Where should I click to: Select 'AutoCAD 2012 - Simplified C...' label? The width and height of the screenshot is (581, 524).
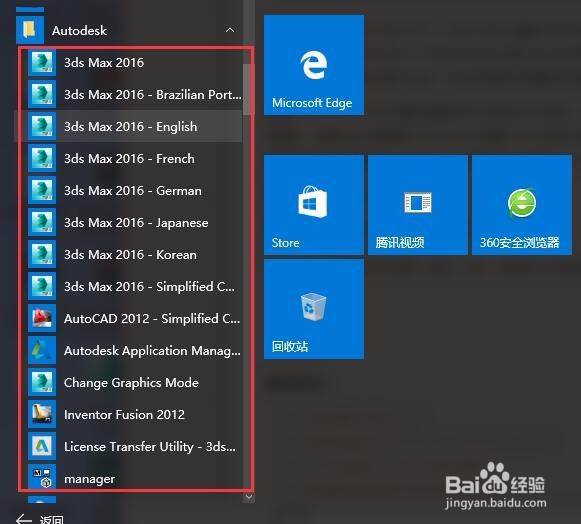(x=152, y=318)
